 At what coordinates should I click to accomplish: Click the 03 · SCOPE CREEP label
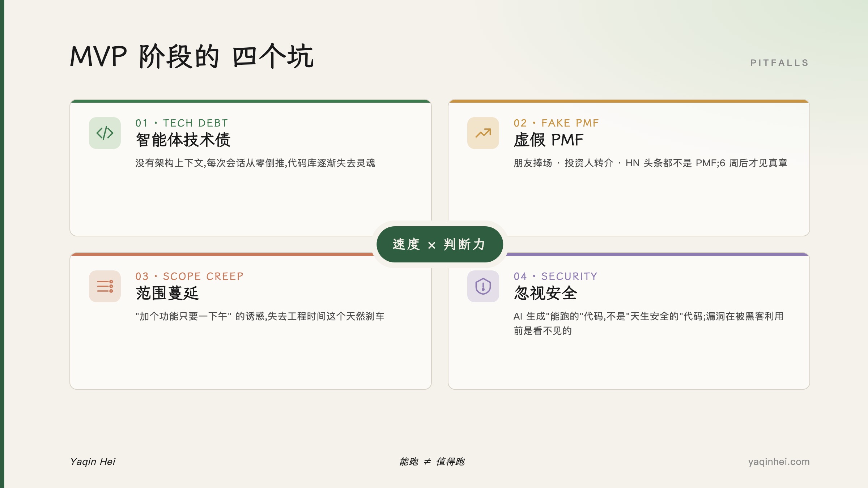click(x=190, y=277)
